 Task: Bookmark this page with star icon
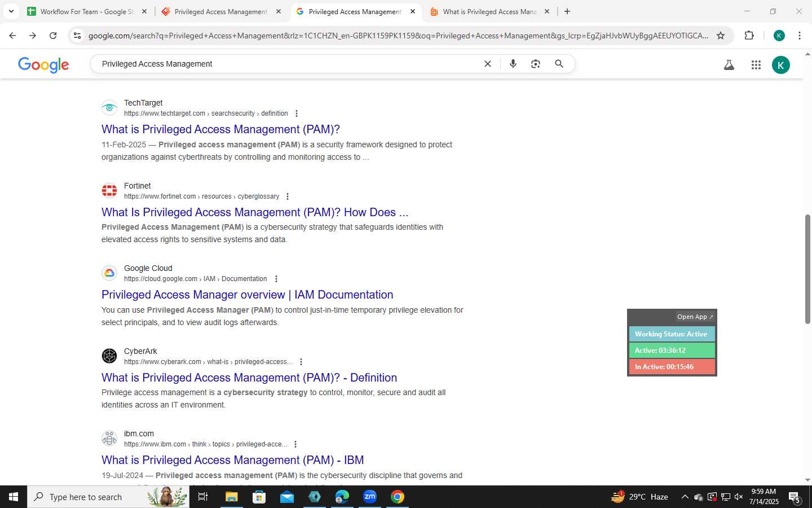point(721,36)
